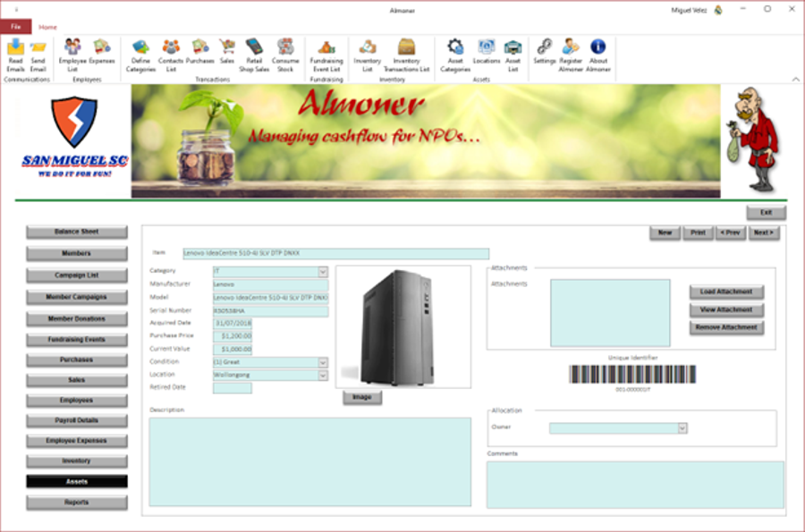Viewport: 805px width, 532px height.
Task: Open the Owner dropdown
Action: coord(682,428)
